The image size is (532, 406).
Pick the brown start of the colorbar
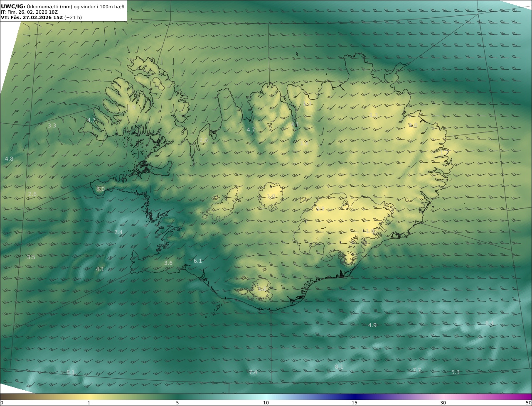pos(4,397)
